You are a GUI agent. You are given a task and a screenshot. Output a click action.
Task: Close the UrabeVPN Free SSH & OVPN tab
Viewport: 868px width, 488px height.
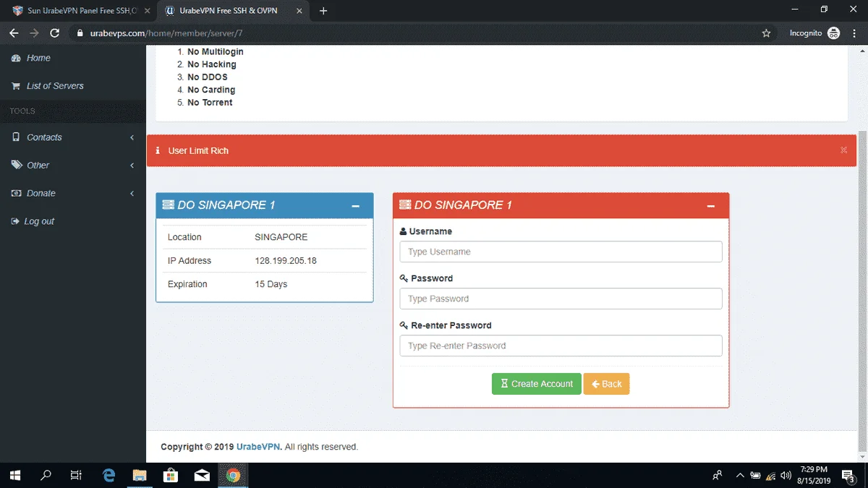(x=299, y=11)
